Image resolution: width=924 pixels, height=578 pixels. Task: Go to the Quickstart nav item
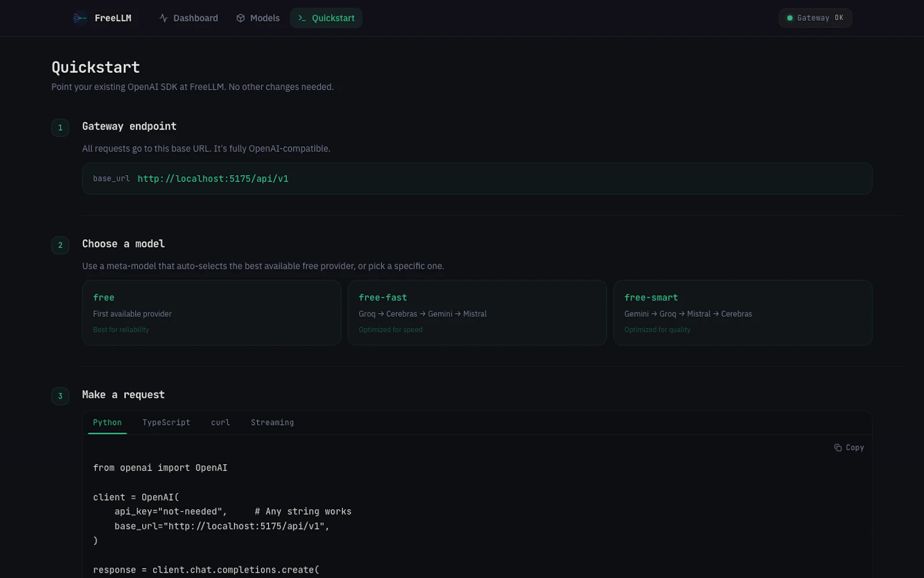326,18
